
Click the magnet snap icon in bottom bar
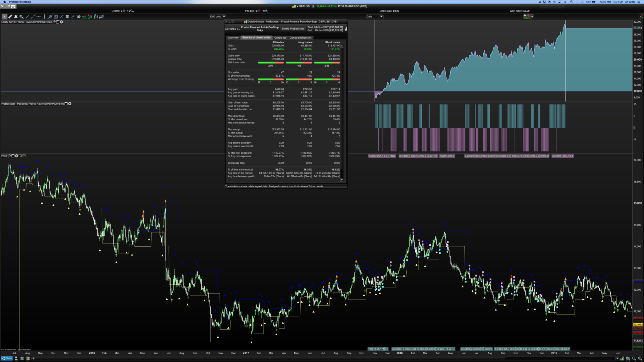click(x=16, y=358)
